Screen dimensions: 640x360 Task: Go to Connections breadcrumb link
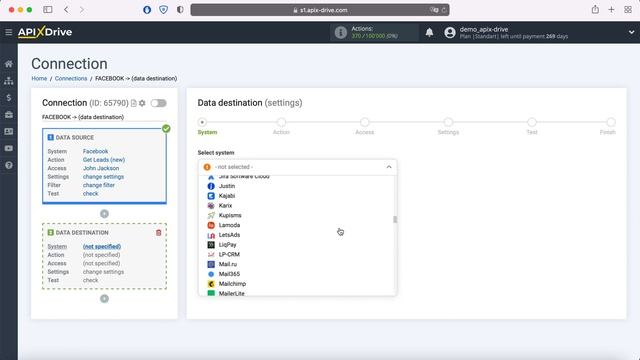click(71, 78)
